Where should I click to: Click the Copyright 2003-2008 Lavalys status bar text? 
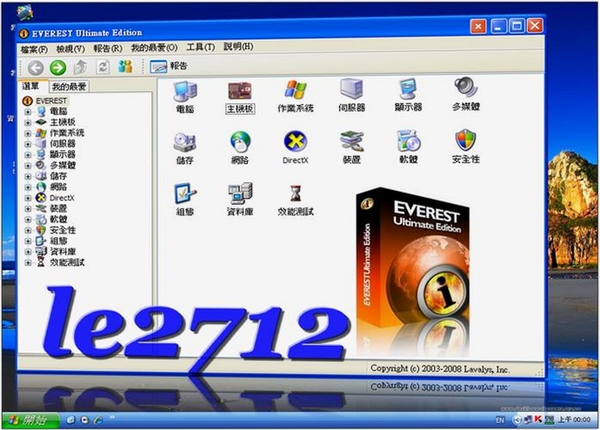tap(440, 369)
